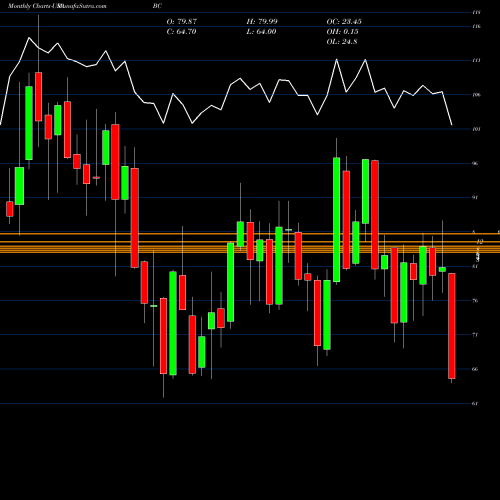Select the BC ticker symbol label
Screen dimensions: 500x500
pyautogui.click(x=157, y=6)
